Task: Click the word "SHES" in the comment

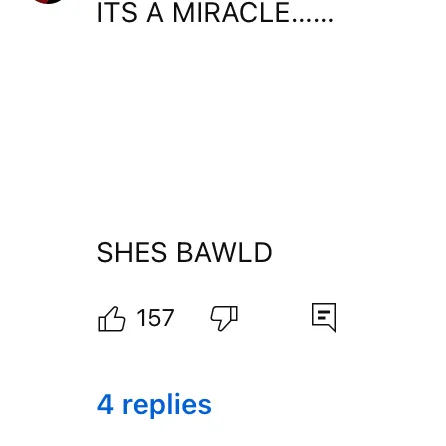Action: click(132, 252)
